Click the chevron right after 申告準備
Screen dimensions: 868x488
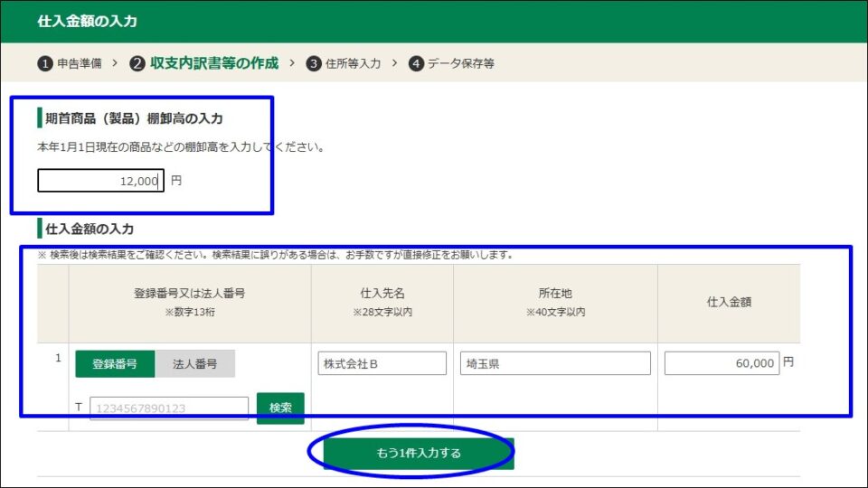(x=115, y=63)
